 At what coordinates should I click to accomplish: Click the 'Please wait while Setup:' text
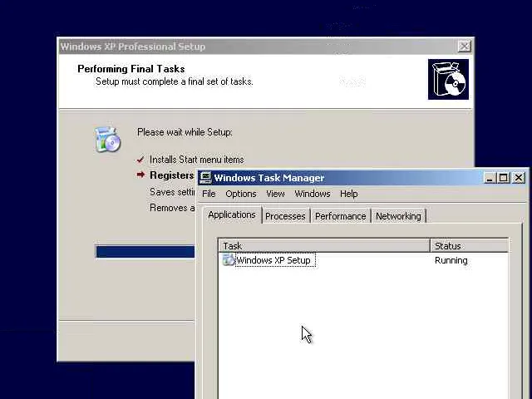click(185, 132)
